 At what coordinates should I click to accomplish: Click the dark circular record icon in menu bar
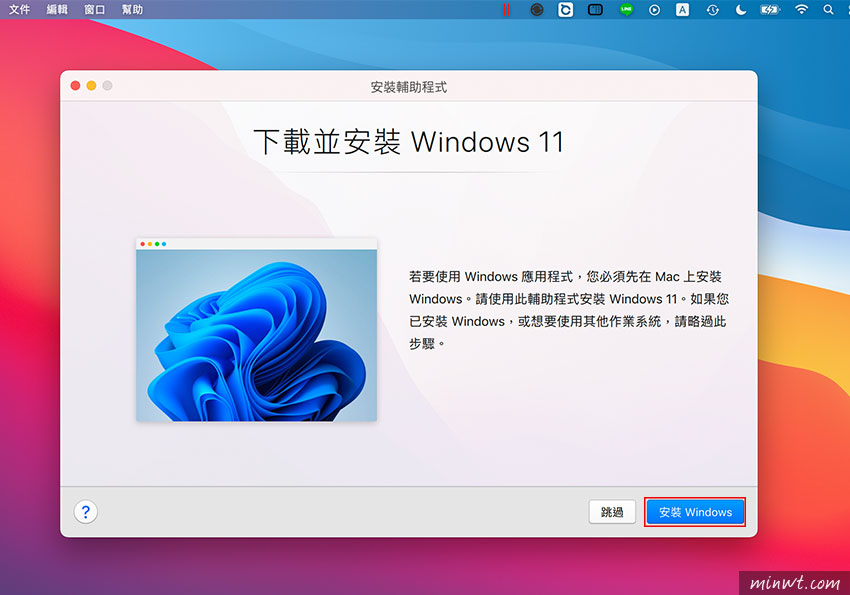[537, 9]
